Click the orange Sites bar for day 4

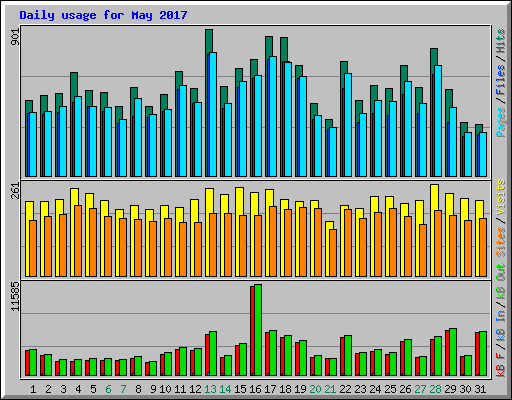[x=78, y=241]
